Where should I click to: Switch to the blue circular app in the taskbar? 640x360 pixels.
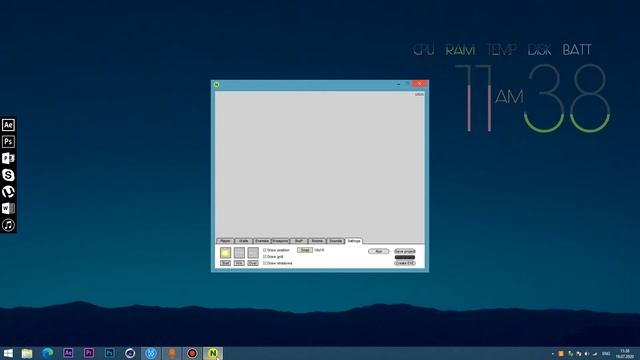pos(151,353)
